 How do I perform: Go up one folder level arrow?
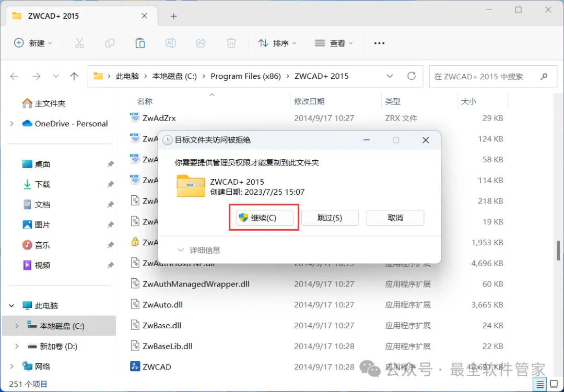74,76
